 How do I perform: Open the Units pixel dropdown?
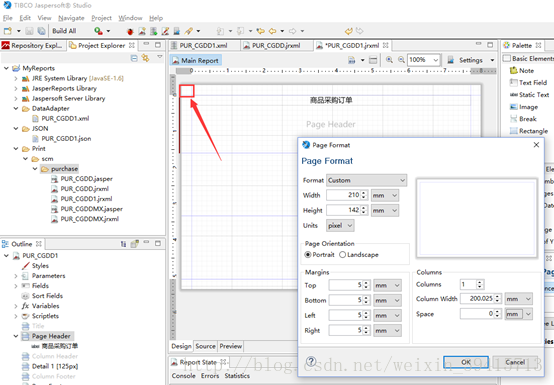click(340, 225)
